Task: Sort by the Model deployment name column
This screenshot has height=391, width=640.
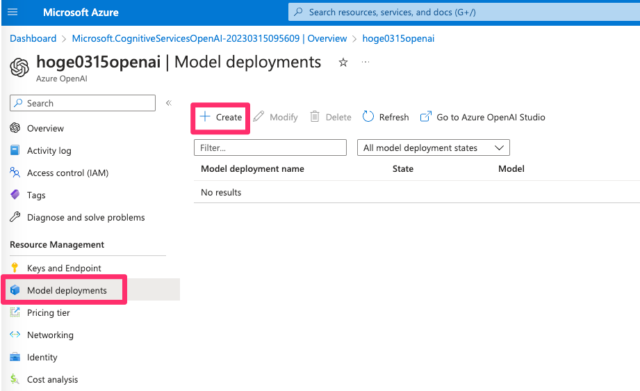Action: pos(252,169)
